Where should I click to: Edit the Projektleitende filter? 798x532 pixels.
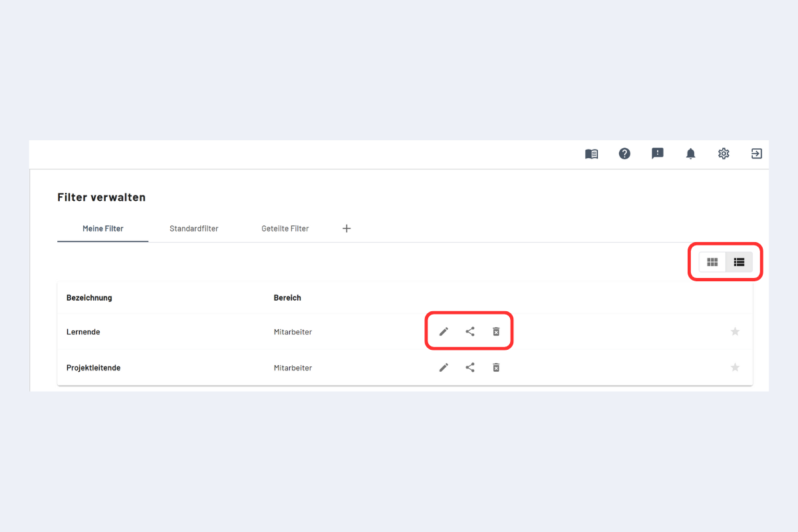click(444, 367)
